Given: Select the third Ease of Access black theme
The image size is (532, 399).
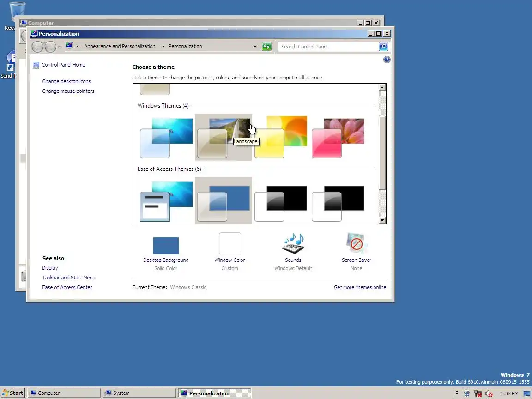Looking at the screenshot, I should [x=281, y=200].
